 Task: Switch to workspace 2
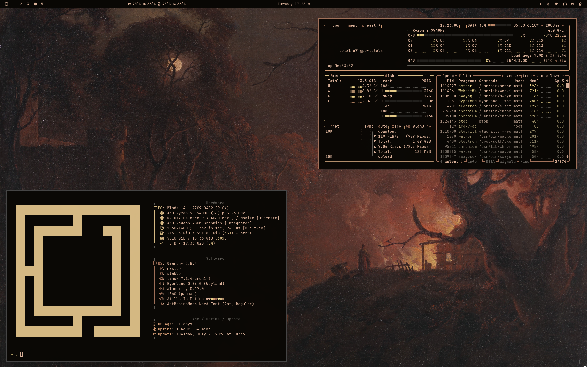[x=21, y=4]
